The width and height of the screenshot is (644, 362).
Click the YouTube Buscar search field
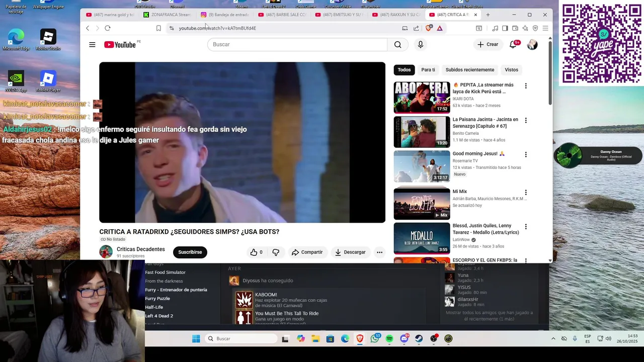click(x=297, y=45)
